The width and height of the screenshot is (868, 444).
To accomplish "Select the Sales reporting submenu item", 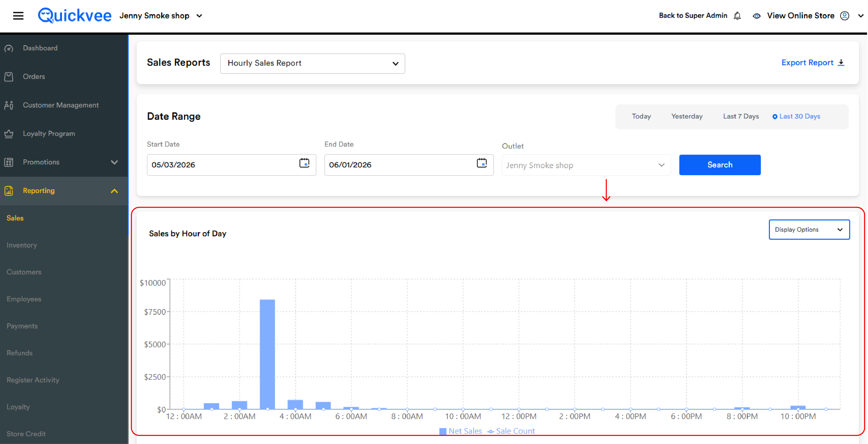I will (x=15, y=218).
